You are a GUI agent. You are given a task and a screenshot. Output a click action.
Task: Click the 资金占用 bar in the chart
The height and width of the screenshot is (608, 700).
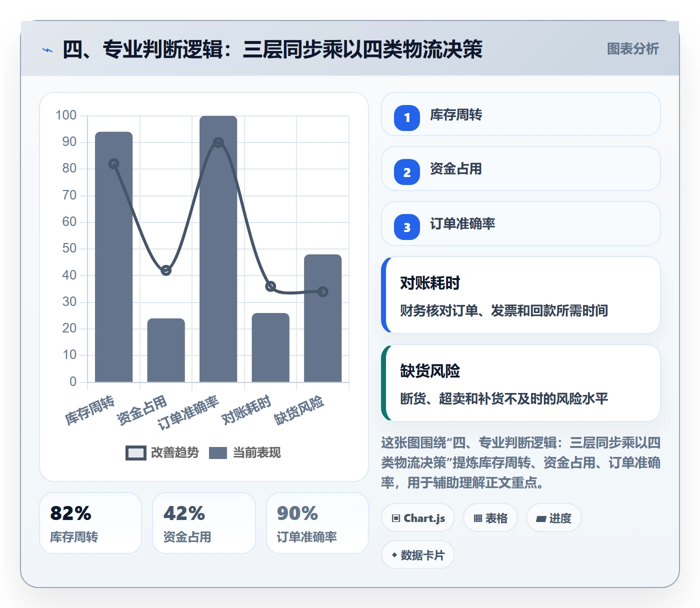pos(166,350)
